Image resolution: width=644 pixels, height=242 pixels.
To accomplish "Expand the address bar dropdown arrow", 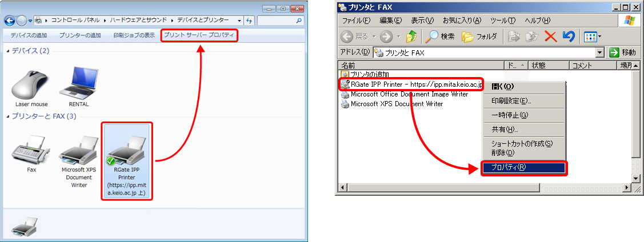I will pos(599,53).
